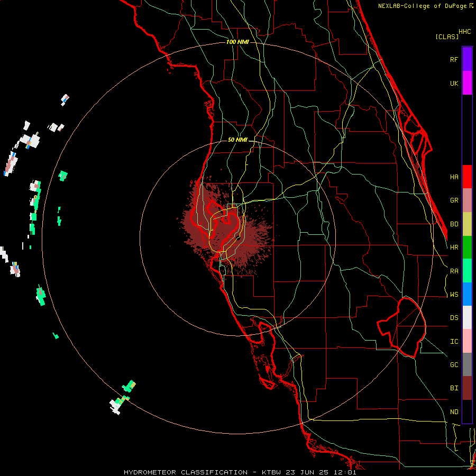476x476 pixels.
Task: Click the blue WS legend color swatch
Action: [467, 294]
